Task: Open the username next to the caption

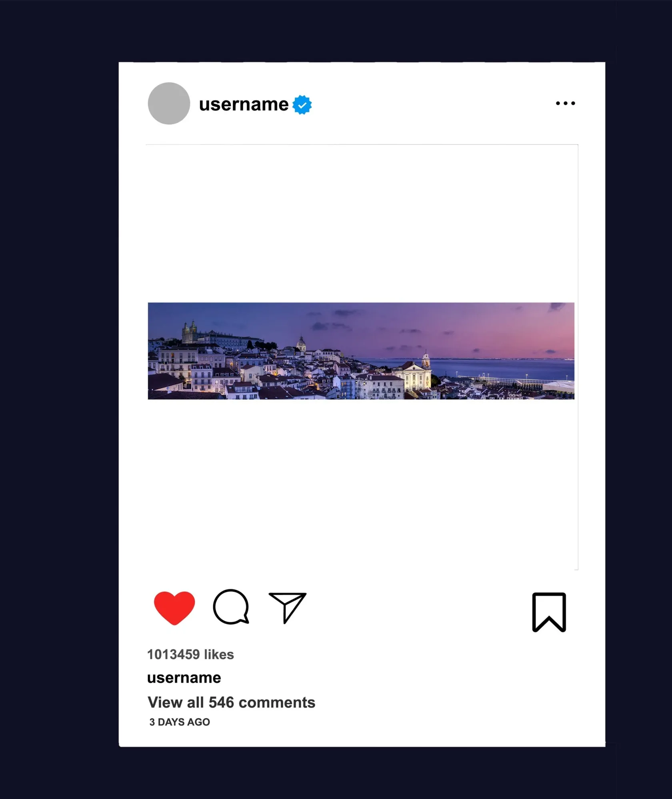Action: coord(184,678)
